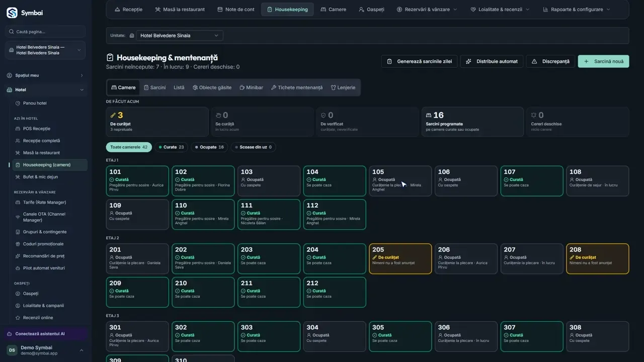Click Discrepanță button

pos(550,61)
